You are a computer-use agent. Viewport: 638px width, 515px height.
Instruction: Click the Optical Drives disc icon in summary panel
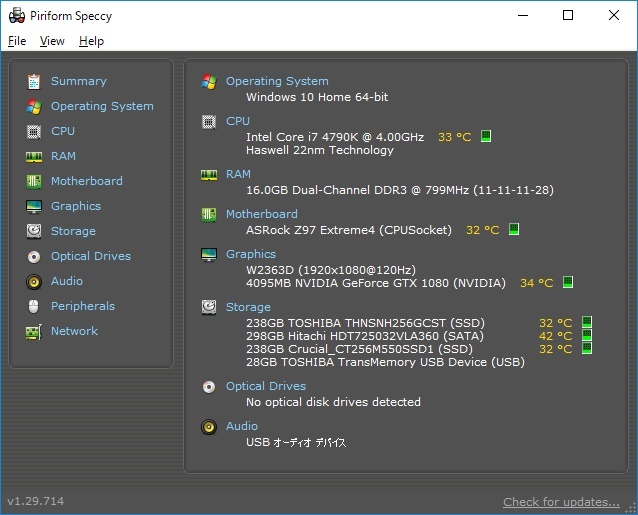tap(209, 386)
